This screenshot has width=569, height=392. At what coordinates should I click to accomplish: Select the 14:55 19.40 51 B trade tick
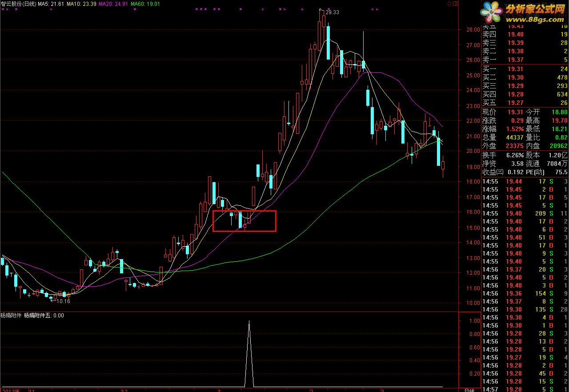[x=525, y=237]
